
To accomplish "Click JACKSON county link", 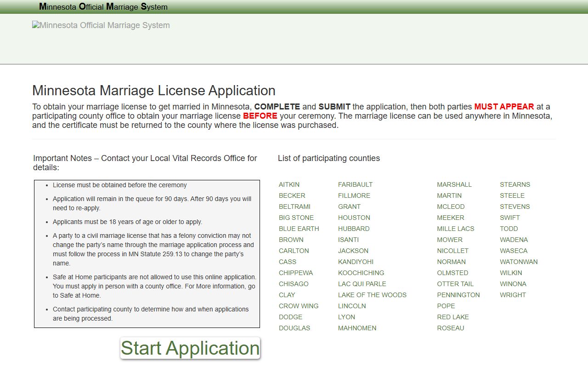I will 353,251.
